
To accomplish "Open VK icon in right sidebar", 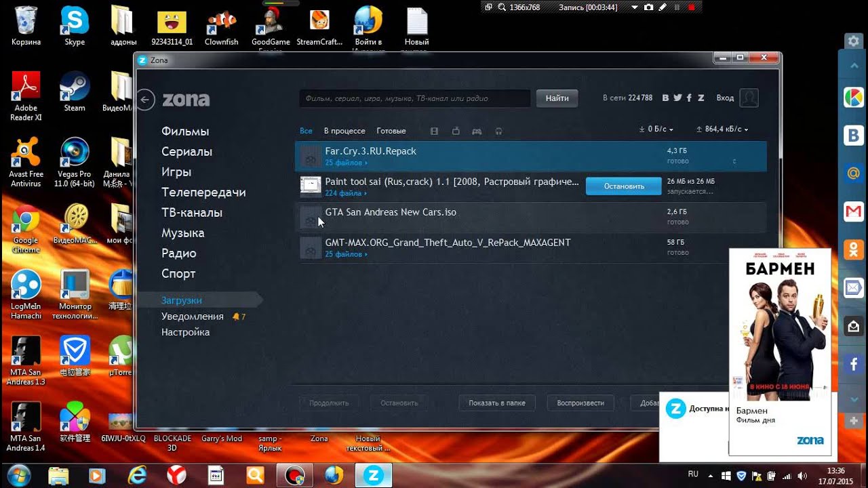I will [853, 136].
